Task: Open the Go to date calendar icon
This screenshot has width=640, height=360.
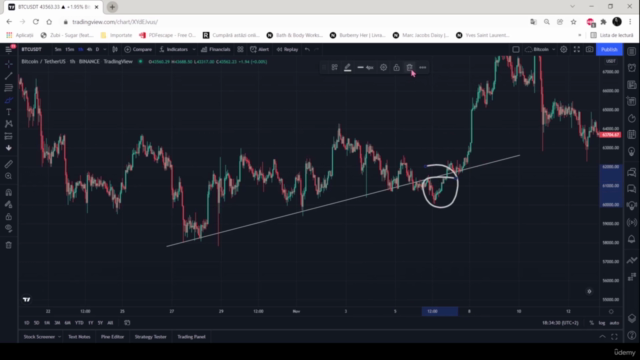Action: [127, 323]
